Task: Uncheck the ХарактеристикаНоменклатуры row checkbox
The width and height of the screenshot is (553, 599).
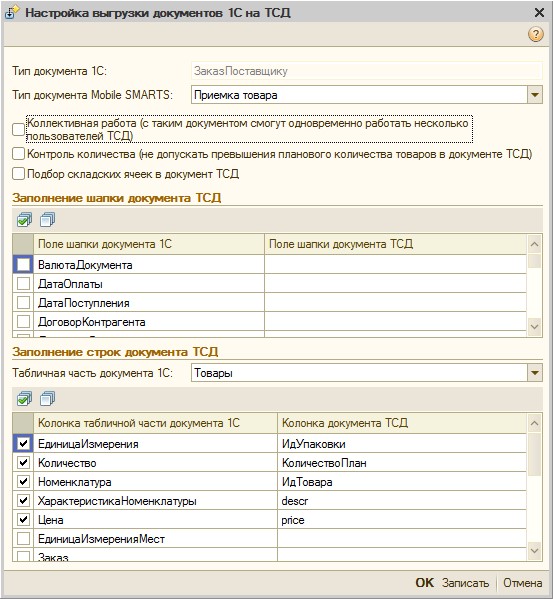Action: click(23, 500)
